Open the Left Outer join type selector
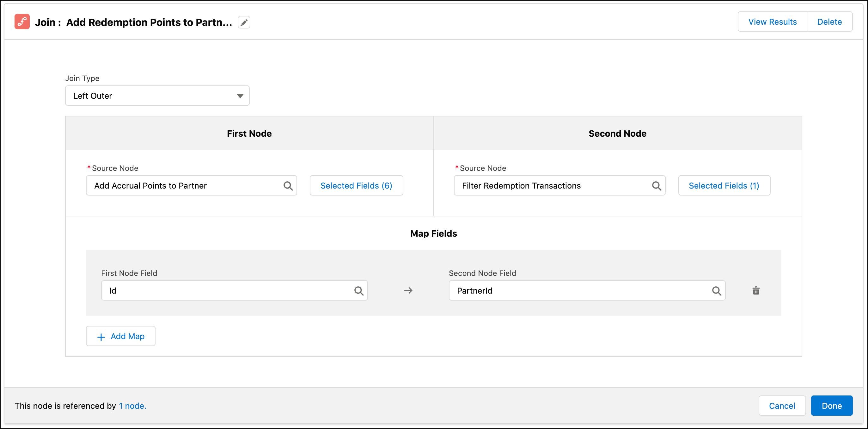This screenshot has width=868, height=429. pos(158,95)
